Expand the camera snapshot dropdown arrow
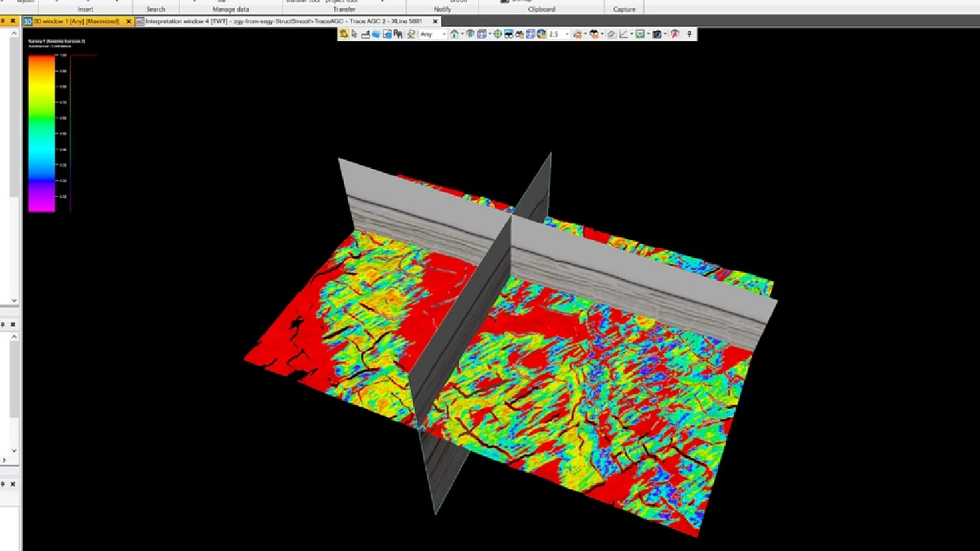Image resolution: width=980 pixels, height=551 pixels. pos(665,34)
